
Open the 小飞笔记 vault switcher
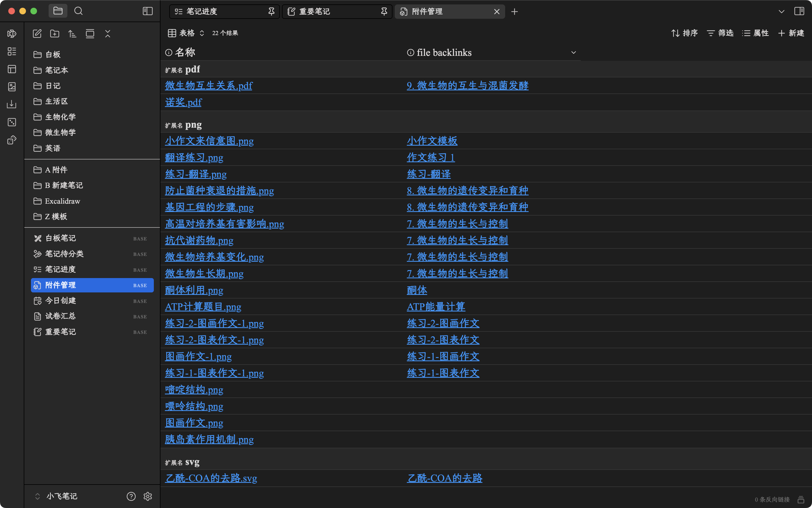point(57,496)
